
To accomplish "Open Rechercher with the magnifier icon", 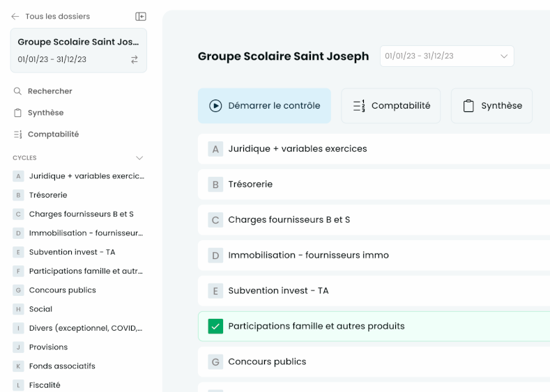I will pyautogui.click(x=17, y=91).
